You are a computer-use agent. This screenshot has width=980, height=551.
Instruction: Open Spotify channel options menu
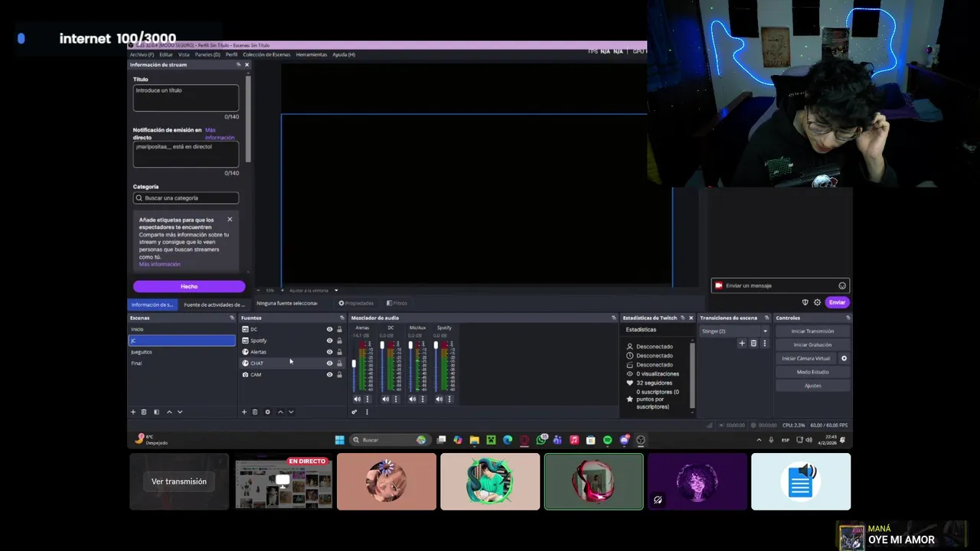pos(449,399)
